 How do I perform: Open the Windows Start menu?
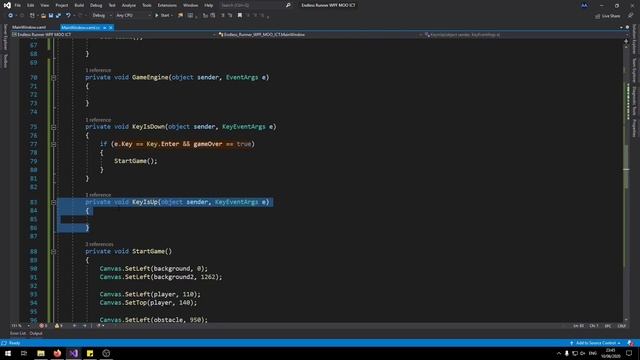[8, 353]
